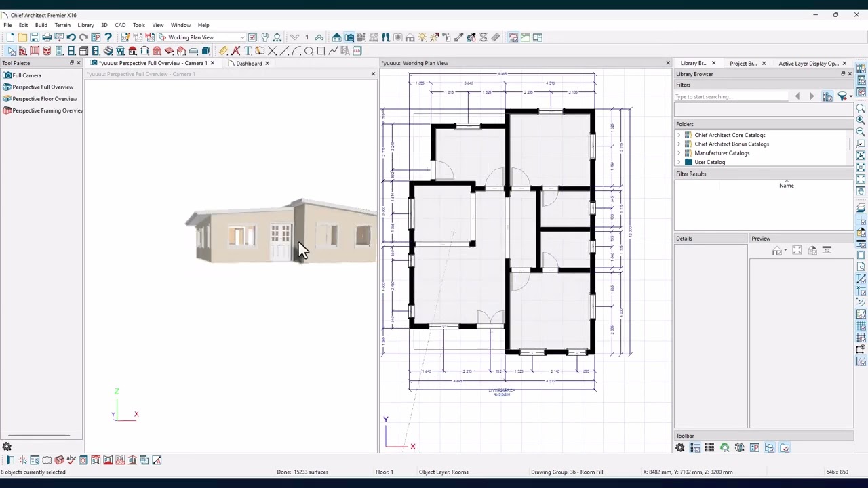Click the Draw Circle tool icon
This screenshot has width=868, height=488.
(x=309, y=51)
